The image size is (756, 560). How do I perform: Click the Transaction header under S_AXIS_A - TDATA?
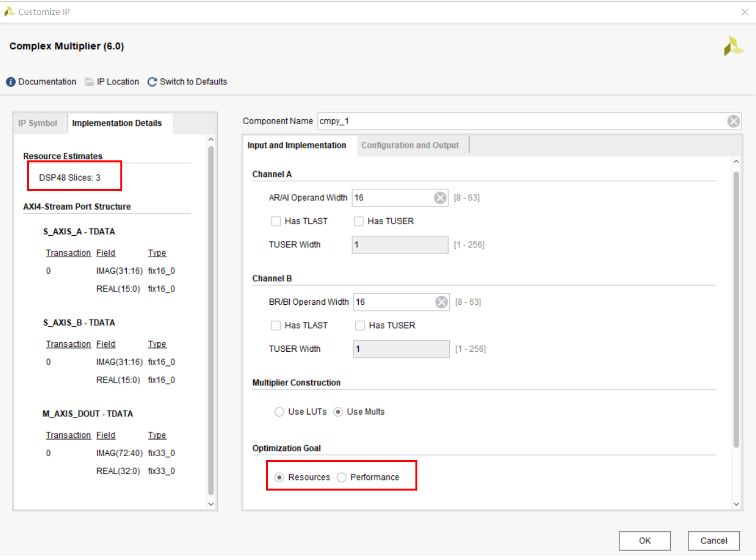click(69, 253)
